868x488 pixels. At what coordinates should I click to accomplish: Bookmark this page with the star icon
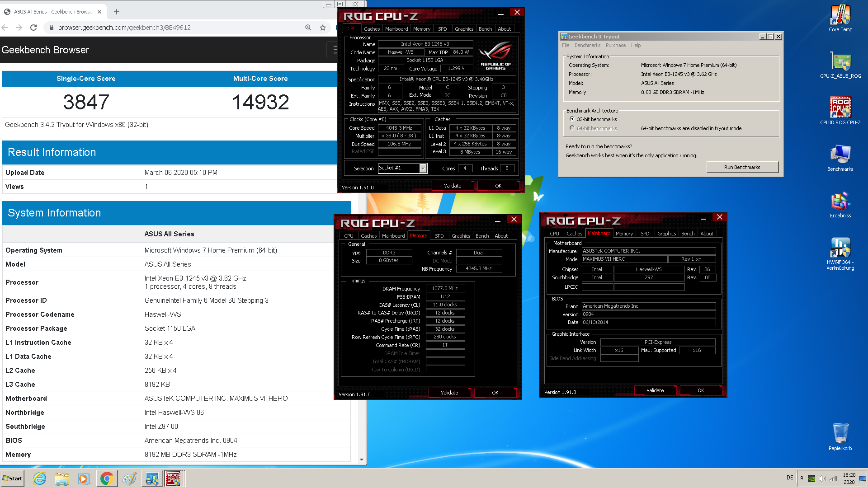tap(323, 28)
